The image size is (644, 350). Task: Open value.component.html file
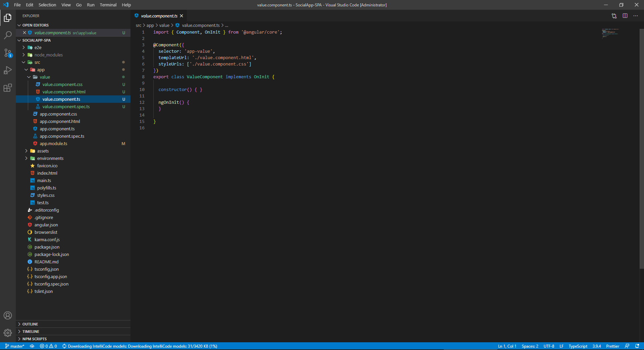point(73,92)
